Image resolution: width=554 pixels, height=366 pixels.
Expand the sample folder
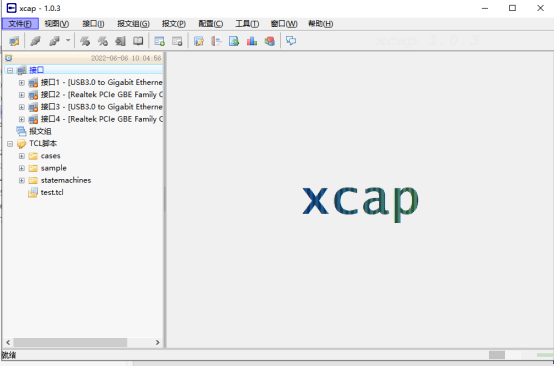pos(22,168)
